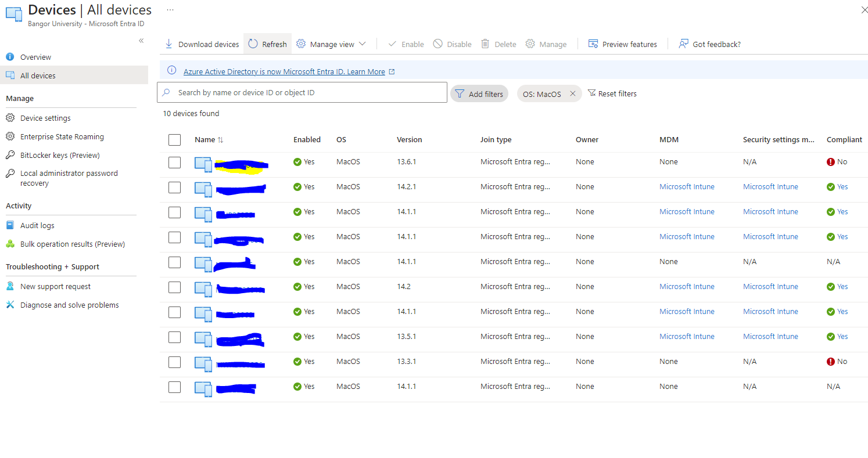This screenshot has width=868, height=458.
Task: Tick checkbox for version 13.5.1 device
Action: point(174,337)
